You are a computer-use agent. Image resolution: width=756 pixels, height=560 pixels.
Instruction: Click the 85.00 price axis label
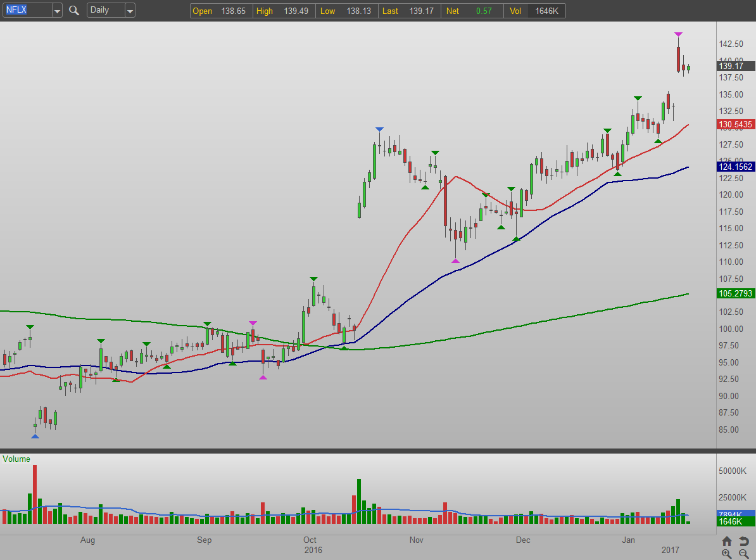point(729,430)
